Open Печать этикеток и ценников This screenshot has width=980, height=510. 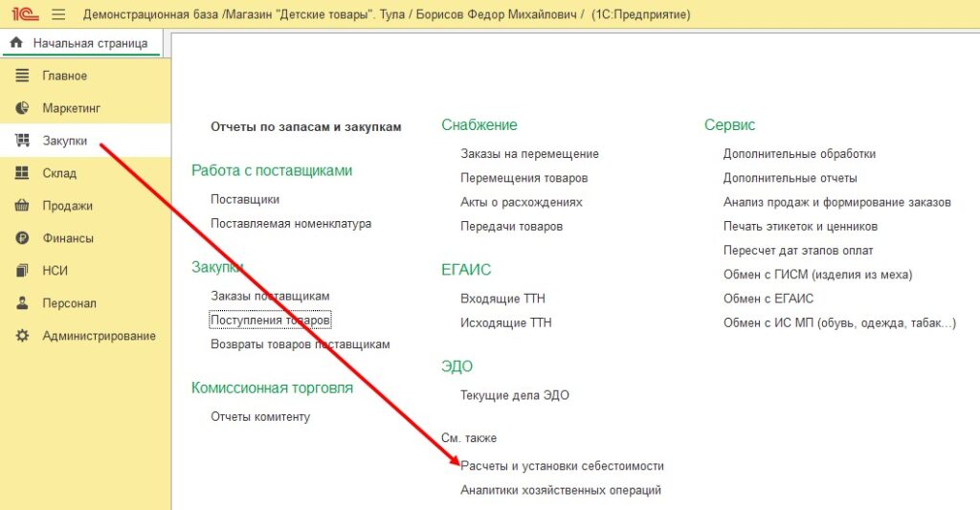tap(800, 226)
